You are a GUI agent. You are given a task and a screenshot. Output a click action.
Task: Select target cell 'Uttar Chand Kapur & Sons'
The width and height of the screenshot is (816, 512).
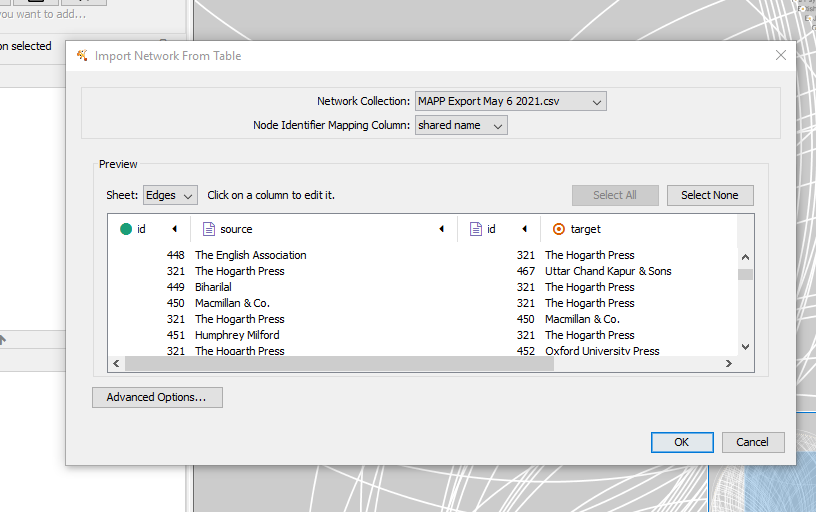[x=608, y=271]
